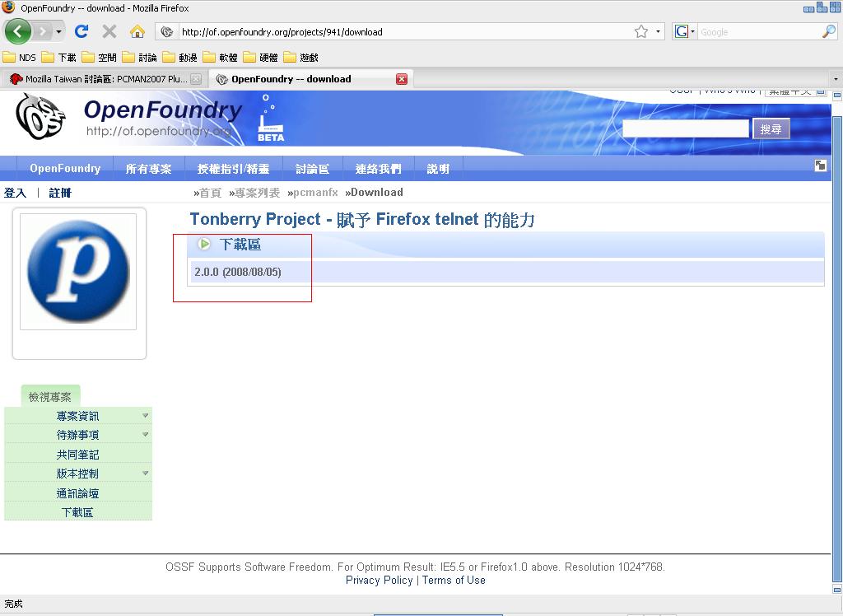Open the 硬體 bookmarks folder
Screen dimensions: 843x616
(x=260, y=57)
